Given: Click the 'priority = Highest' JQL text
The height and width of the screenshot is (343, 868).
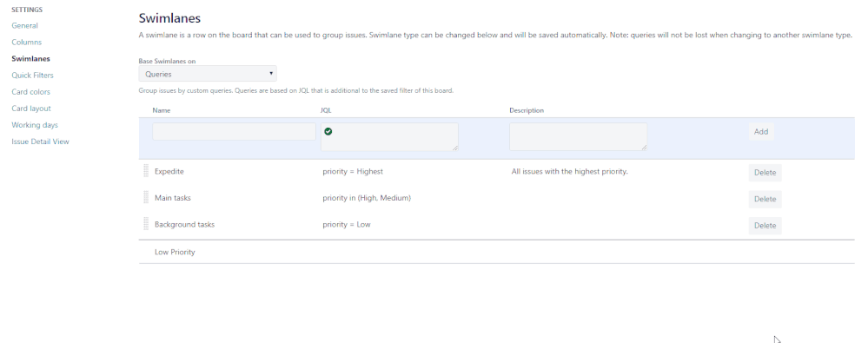Looking at the screenshot, I should click(353, 172).
